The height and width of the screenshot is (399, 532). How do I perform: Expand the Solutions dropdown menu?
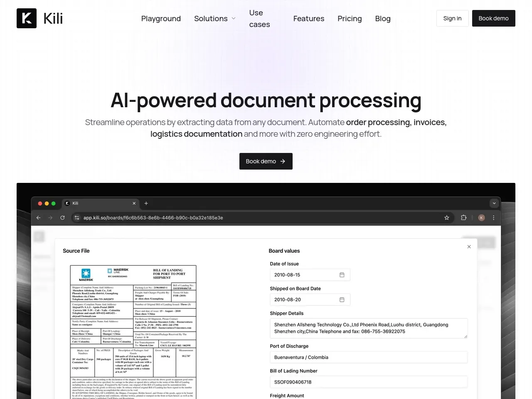(215, 19)
